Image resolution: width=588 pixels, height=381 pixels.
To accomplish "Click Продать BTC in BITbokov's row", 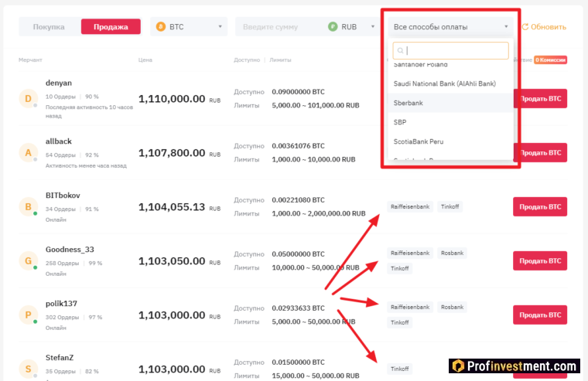I will click(540, 207).
